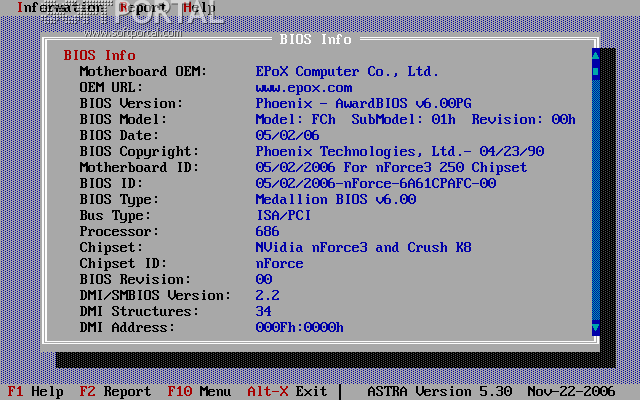Click the BIOS ID label

click(x=111, y=183)
